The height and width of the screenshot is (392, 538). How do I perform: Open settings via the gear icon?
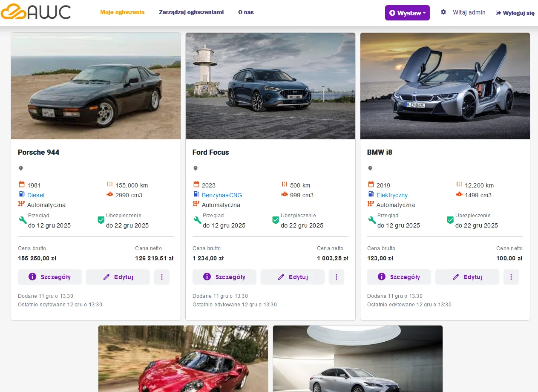(x=443, y=12)
